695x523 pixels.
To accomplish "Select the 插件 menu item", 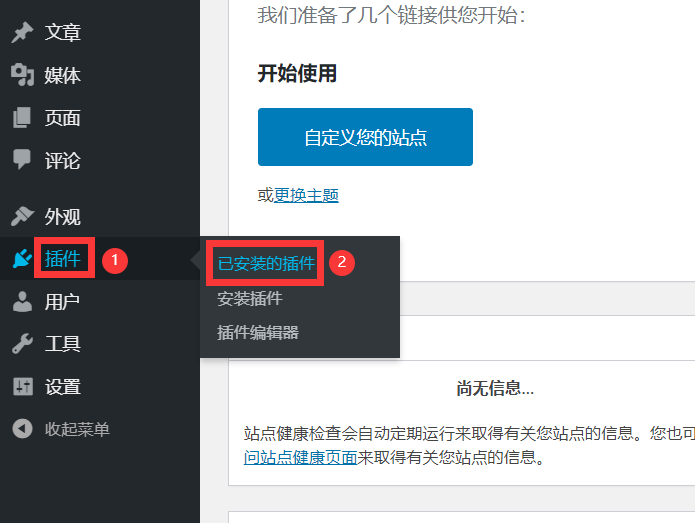I will click(x=62, y=258).
